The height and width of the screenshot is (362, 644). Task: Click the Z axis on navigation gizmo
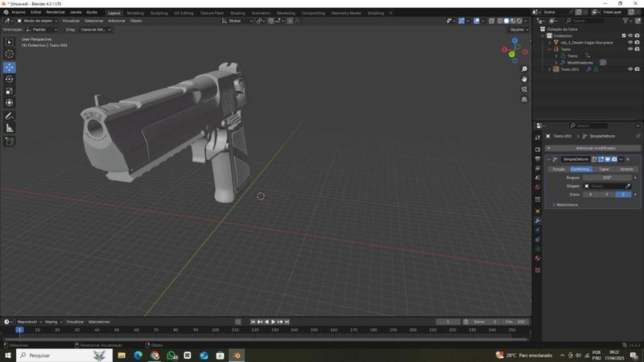(x=514, y=41)
